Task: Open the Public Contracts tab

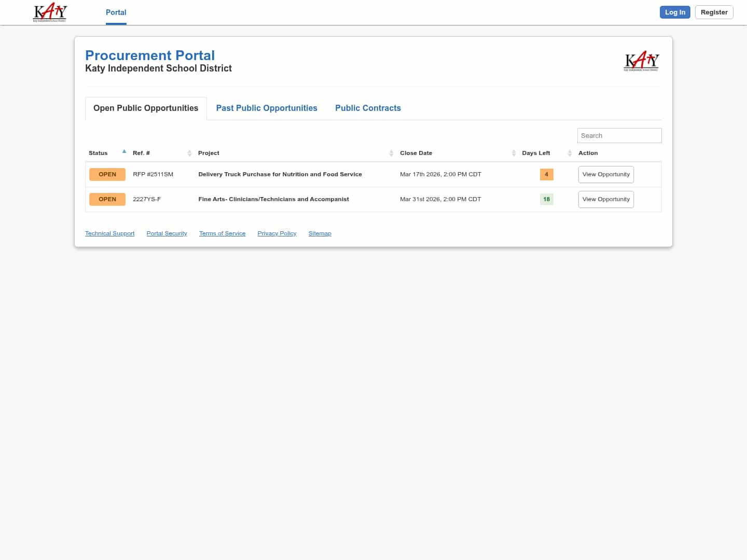Action: 368,108
